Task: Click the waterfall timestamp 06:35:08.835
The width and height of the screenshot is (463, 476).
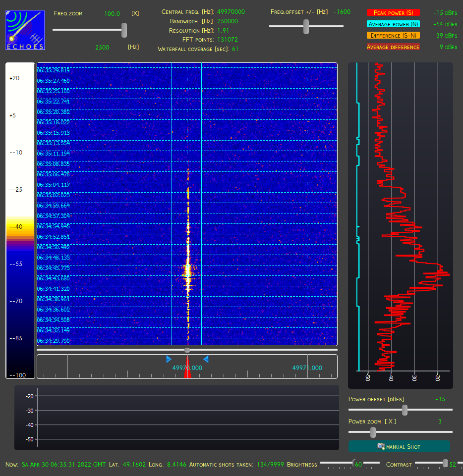Action: (54, 164)
